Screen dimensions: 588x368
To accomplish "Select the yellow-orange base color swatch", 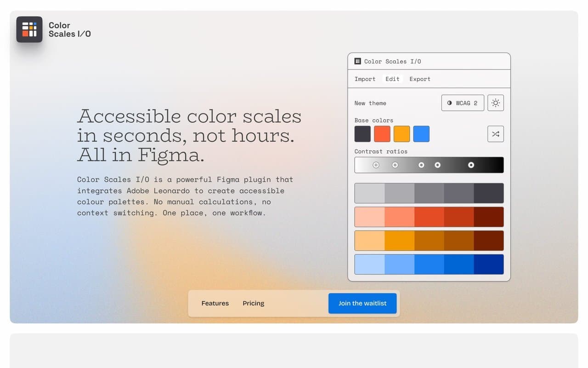I will click(401, 134).
